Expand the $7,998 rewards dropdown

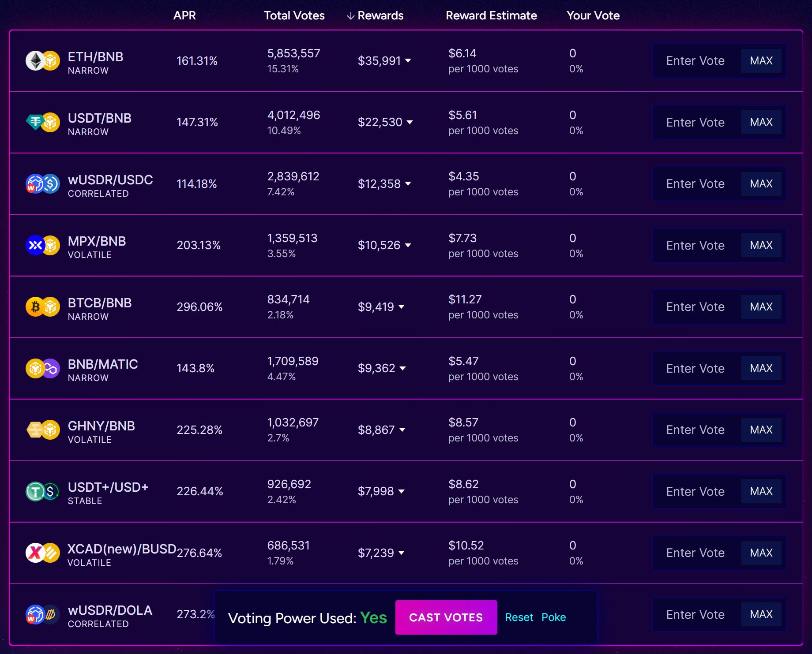coord(401,491)
